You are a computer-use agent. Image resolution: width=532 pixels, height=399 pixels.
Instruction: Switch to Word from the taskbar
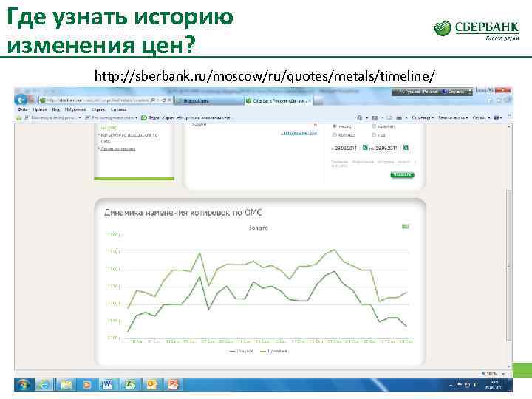[108, 385]
